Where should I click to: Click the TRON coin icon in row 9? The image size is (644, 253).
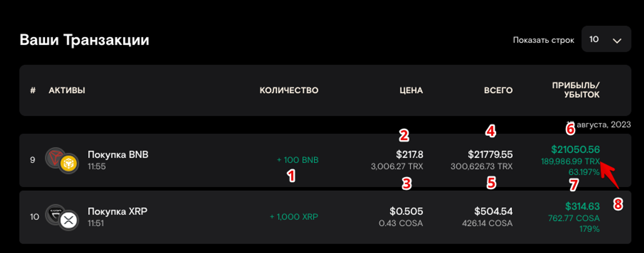[56, 158]
